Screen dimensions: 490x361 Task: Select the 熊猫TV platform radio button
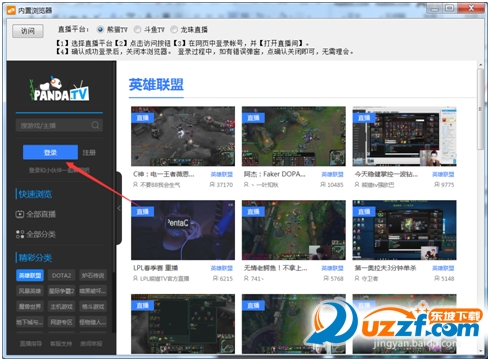pyautogui.click(x=100, y=29)
